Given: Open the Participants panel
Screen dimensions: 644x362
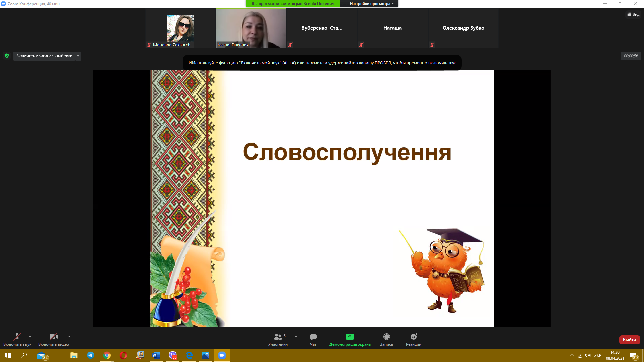Looking at the screenshot, I should point(278,339).
